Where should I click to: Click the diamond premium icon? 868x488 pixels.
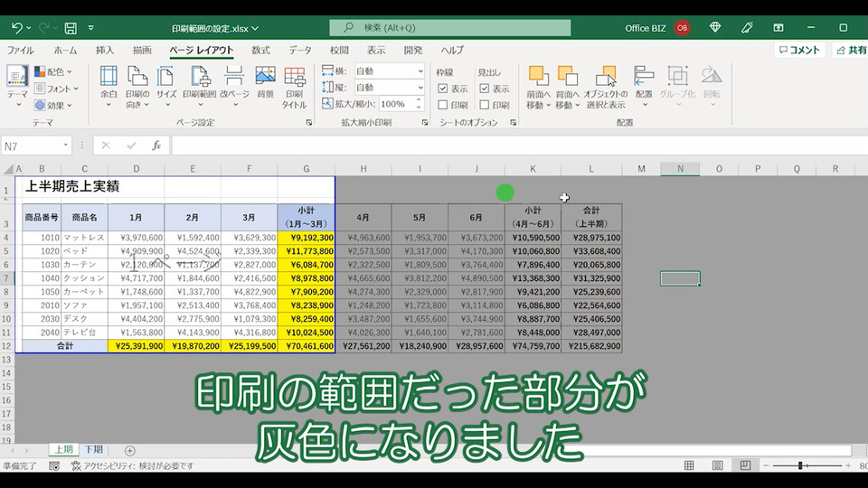click(715, 27)
